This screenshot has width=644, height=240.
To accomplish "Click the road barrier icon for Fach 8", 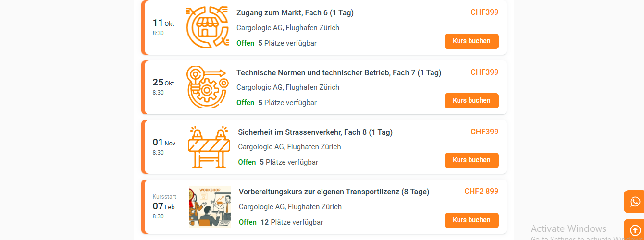I will tap(209, 147).
